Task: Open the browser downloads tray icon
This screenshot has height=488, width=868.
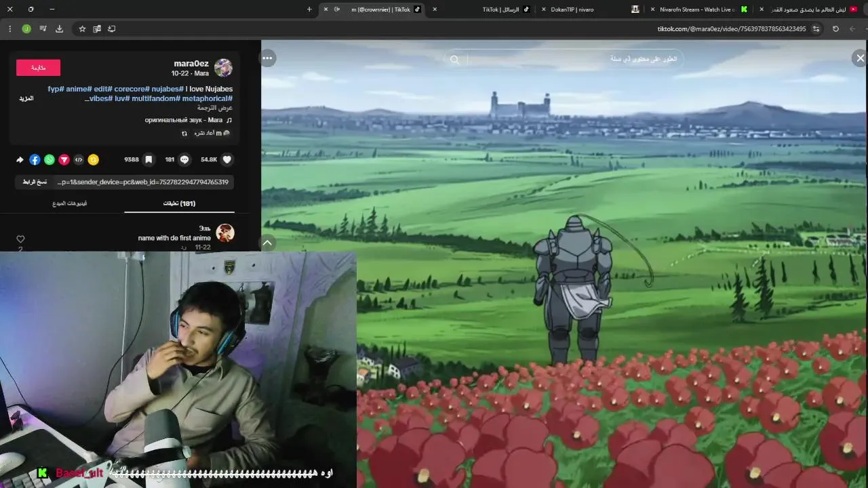Action: click(59, 28)
